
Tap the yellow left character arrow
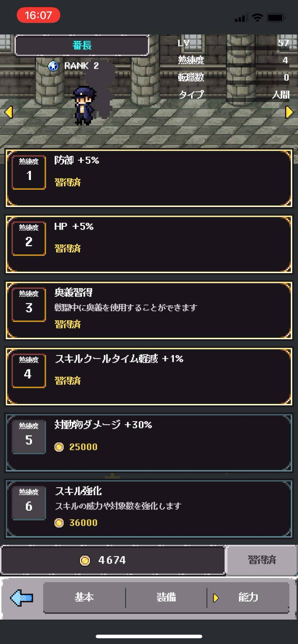(x=9, y=112)
